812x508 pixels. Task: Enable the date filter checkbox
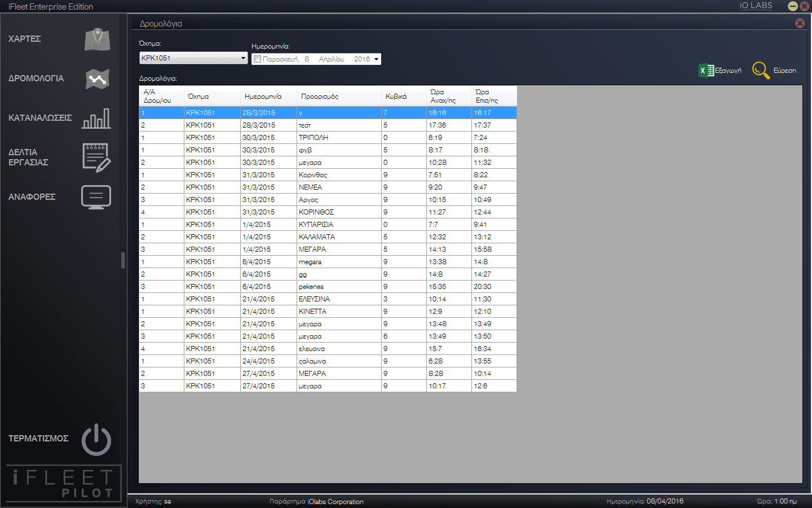coord(258,59)
